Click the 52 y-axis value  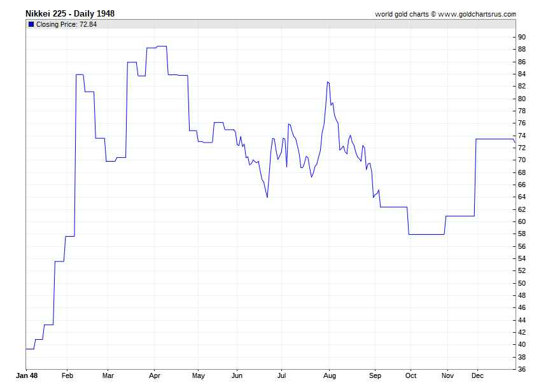pos(522,271)
